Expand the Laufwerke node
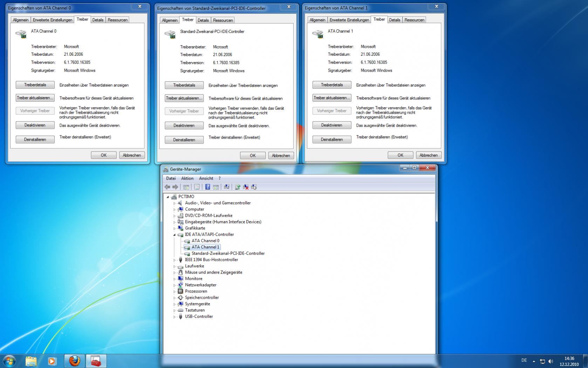Screen dimensions: 588x368 tap(174, 266)
